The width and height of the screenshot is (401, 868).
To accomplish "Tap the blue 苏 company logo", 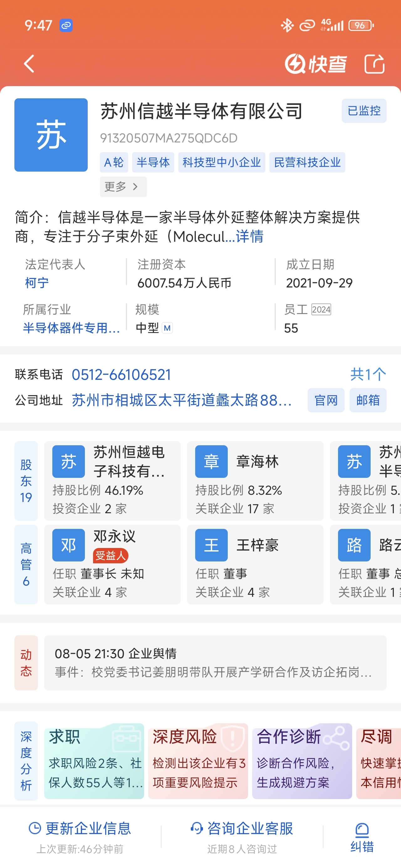I will coord(51,135).
